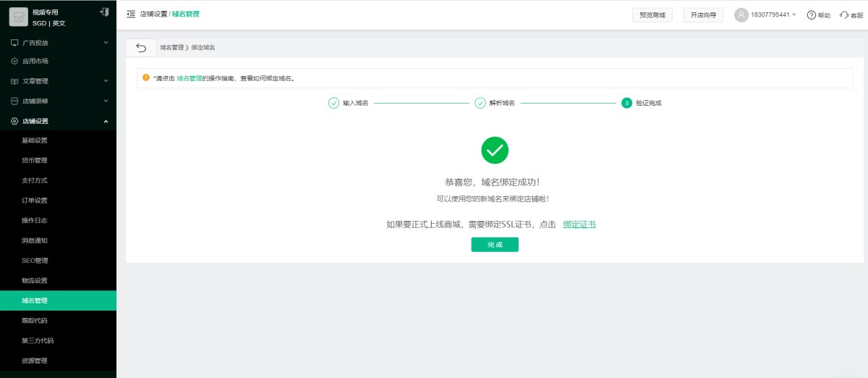
Task: Expand the 文章管理 section
Action: click(58, 81)
